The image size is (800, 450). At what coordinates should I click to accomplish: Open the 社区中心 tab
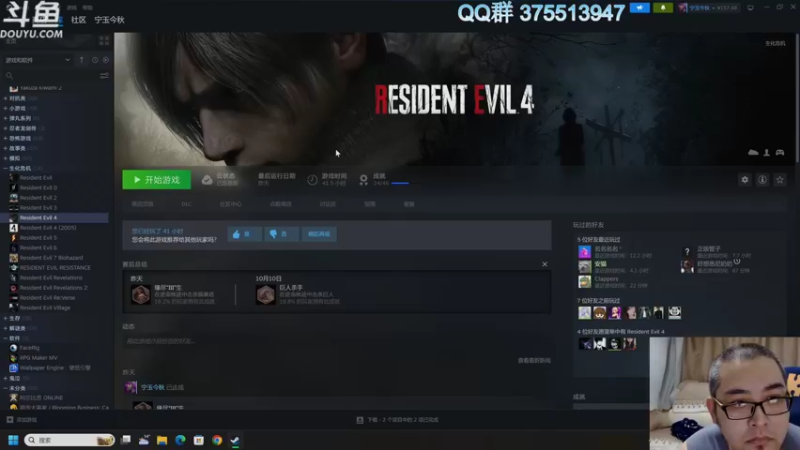(231, 204)
